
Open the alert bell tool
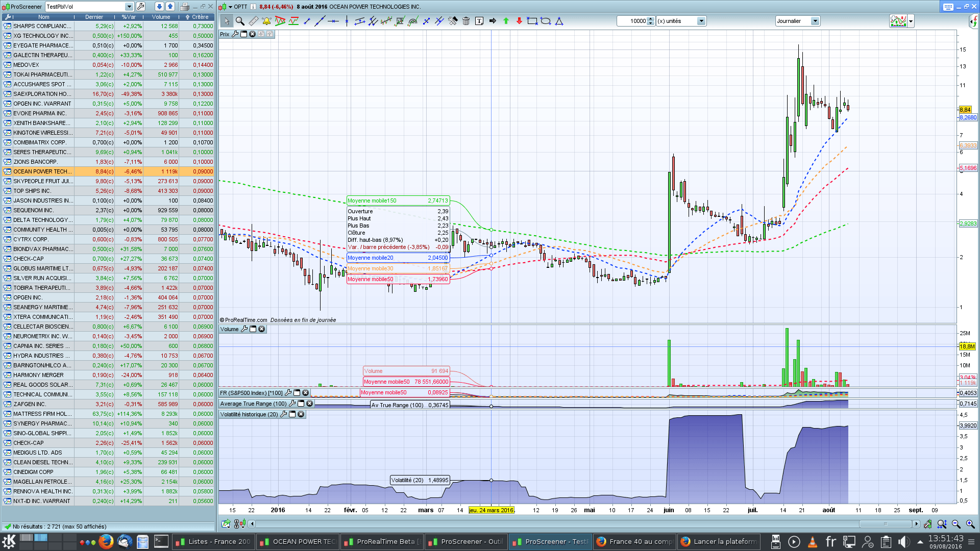[266, 21]
